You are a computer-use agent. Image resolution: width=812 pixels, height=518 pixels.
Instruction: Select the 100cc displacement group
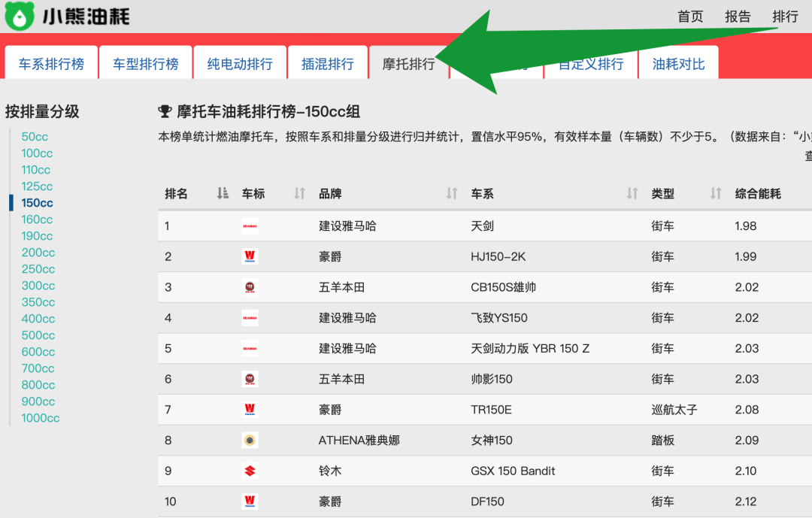37,153
